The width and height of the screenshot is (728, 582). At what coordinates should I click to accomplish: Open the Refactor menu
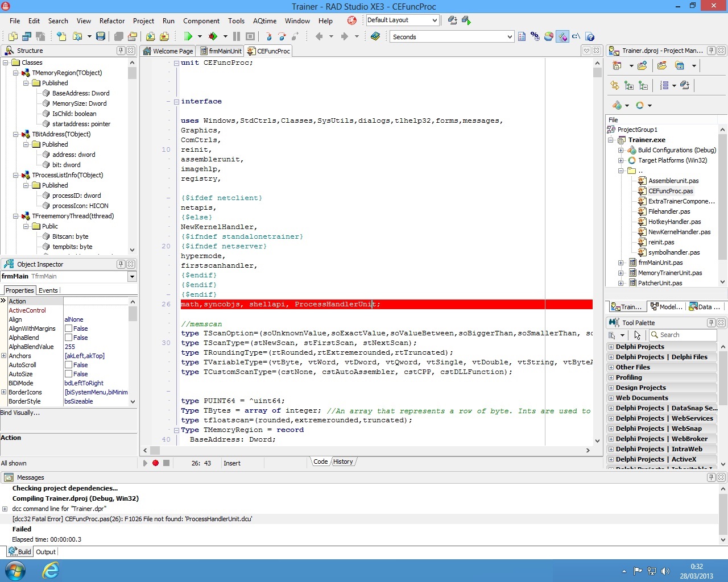click(x=111, y=21)
